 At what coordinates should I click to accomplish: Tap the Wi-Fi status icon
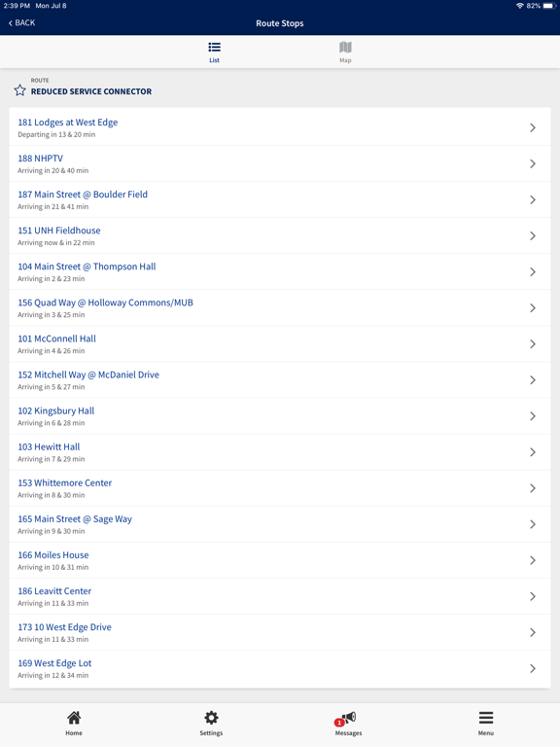(520, 6)
